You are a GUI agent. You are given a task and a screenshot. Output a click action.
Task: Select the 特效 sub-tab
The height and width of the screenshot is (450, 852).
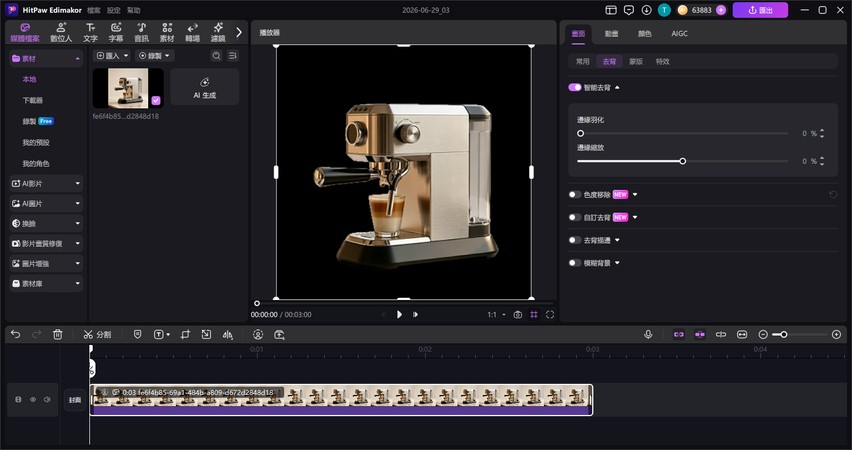(x=662, y=61)
